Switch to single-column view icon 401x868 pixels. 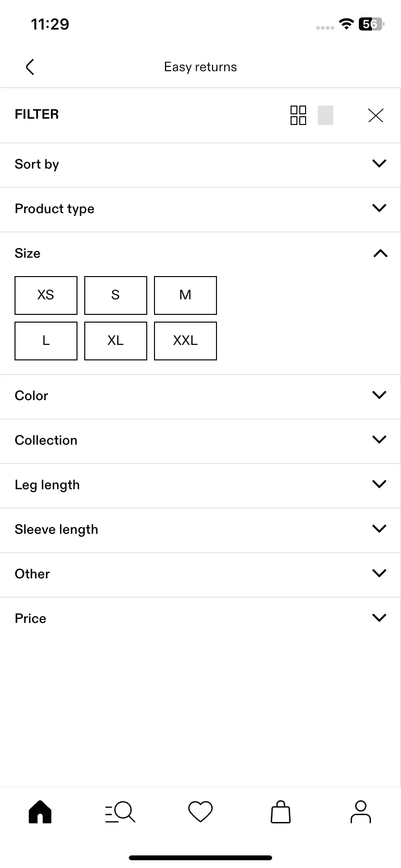click(325, 115)
